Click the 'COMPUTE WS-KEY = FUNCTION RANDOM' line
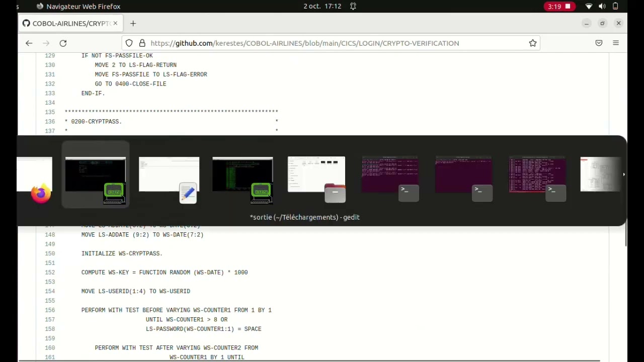644x362 pixels. [165, 273]
